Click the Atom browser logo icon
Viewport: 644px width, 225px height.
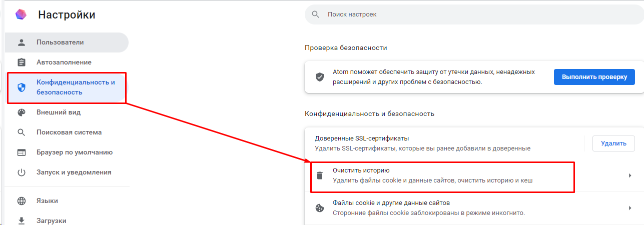click(22, 14)
